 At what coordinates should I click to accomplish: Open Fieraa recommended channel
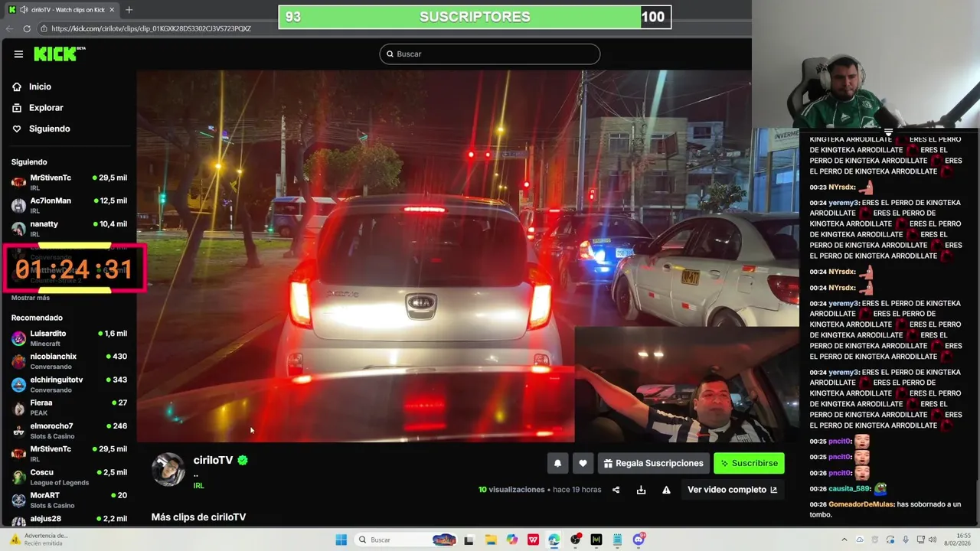[69, 407]
